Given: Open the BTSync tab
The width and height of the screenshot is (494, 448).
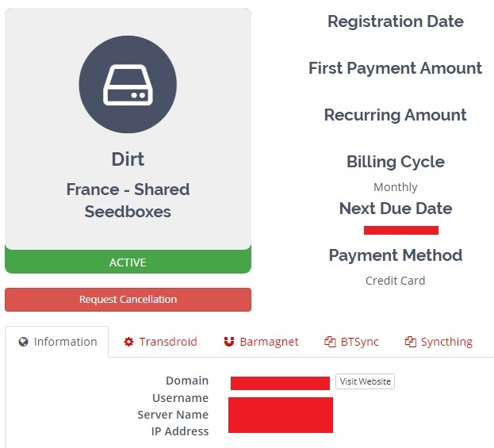Looking at the screenshot, I should (351, 342).
